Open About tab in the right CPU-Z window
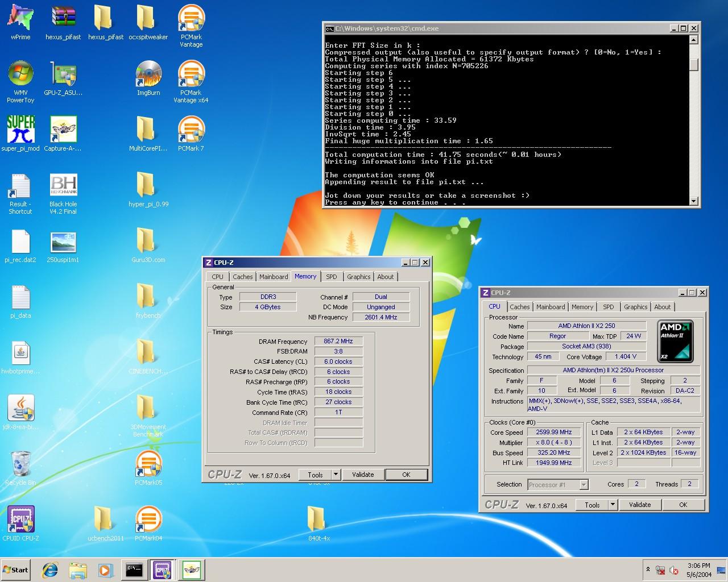The width and height of the screenshot is (728, 582). coord(663,307)
